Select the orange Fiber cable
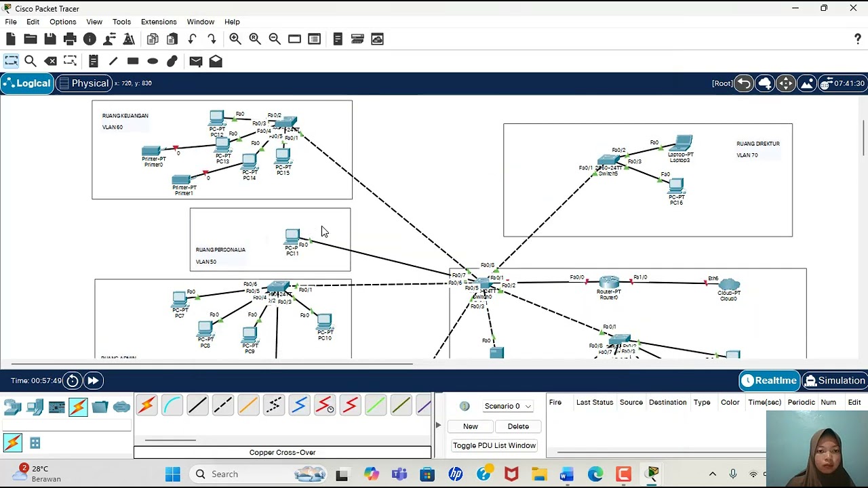868x488 pixels. 248,405
